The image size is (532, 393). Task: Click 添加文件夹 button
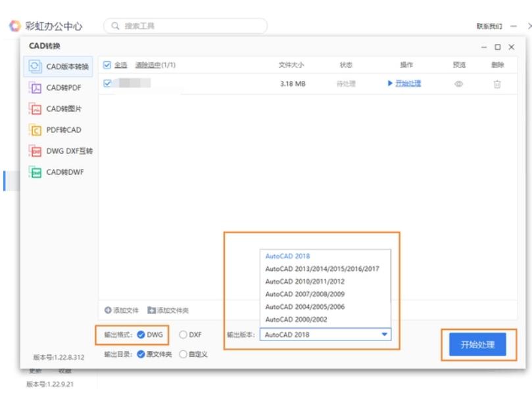(168, 310)
